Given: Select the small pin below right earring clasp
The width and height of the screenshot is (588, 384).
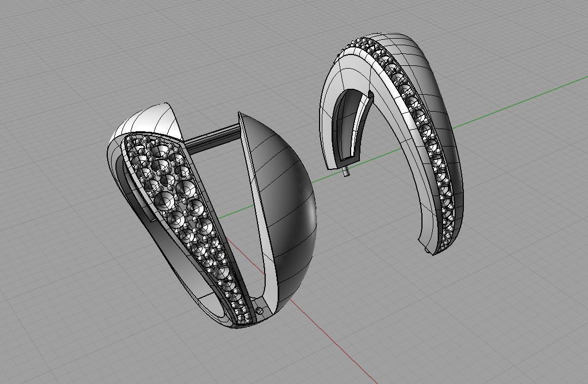Looking at the screenshot, I should pos(347,172).
